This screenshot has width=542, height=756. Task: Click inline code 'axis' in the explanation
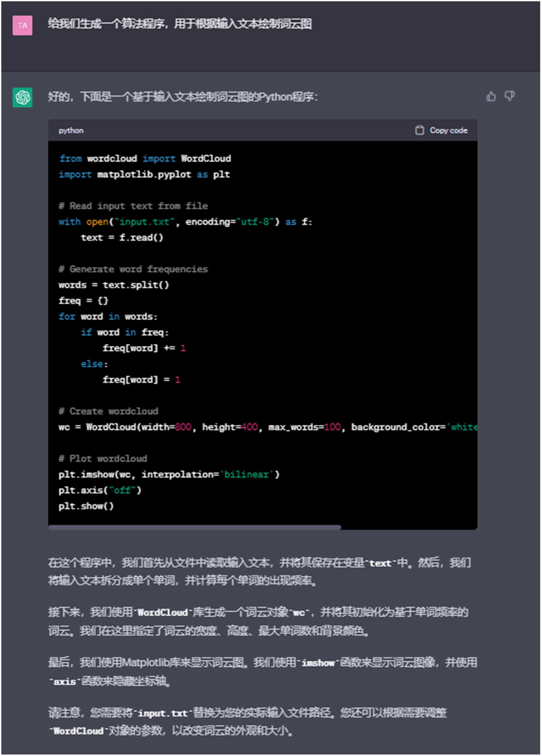tap(64, 681)
